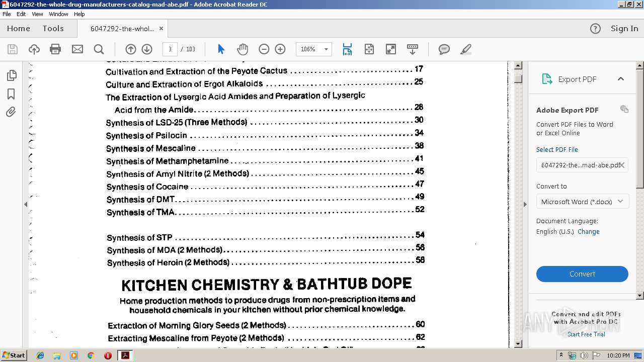Click the document vertical scrollbar thumb

click(x=518, y=79)
